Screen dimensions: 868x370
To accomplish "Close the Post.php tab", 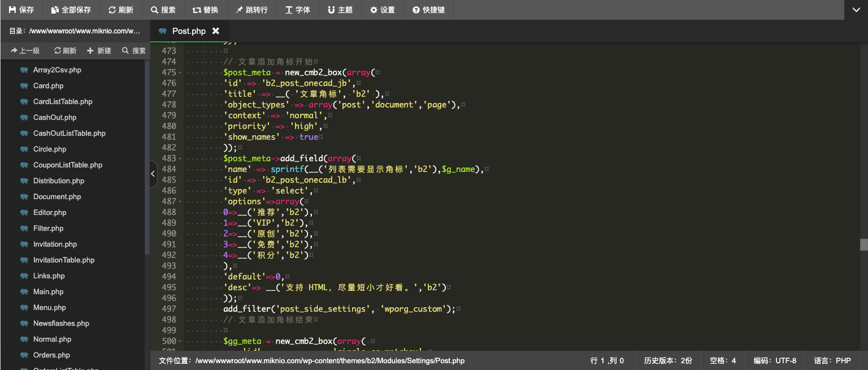I will (x=215, y=31).
